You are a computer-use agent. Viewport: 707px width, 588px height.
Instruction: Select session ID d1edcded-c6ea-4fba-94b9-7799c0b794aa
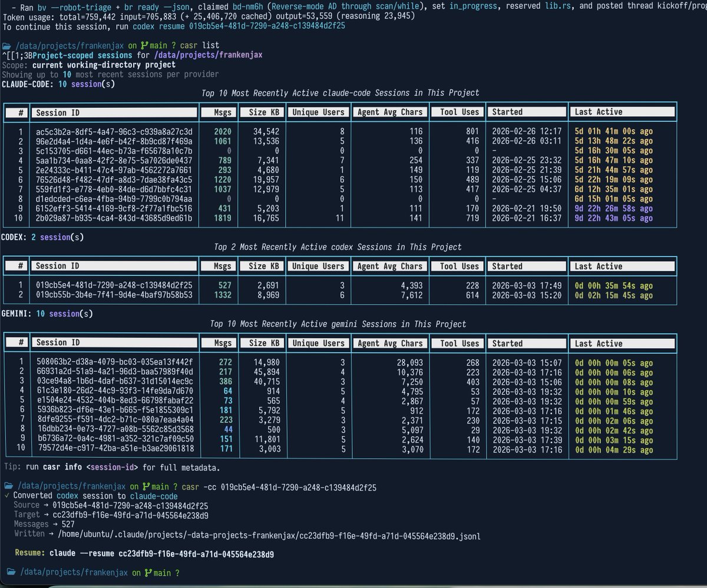pyautogui.click(x=114, y=199)
